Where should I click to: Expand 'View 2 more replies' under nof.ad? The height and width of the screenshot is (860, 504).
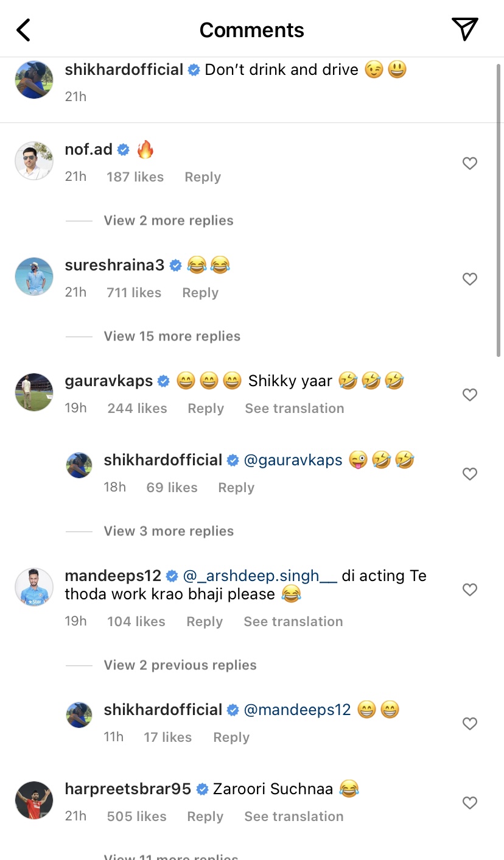(x=169, y=220)
